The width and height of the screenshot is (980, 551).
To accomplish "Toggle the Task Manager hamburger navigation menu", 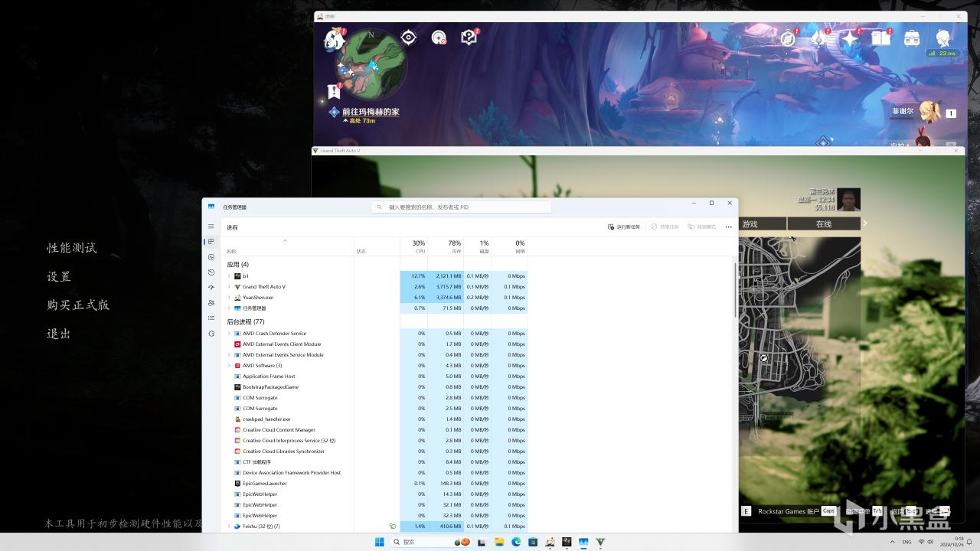I will 211,227.
